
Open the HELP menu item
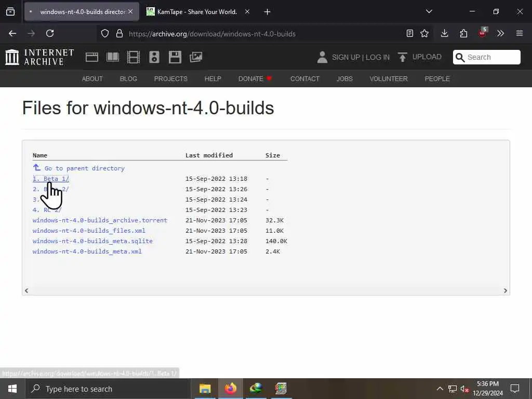212,79
